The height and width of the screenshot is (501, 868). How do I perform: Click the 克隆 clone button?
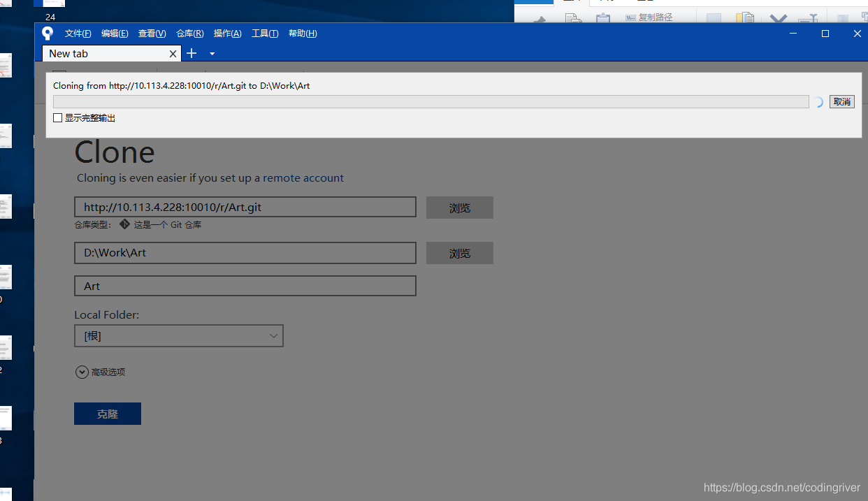coord(108,414)
